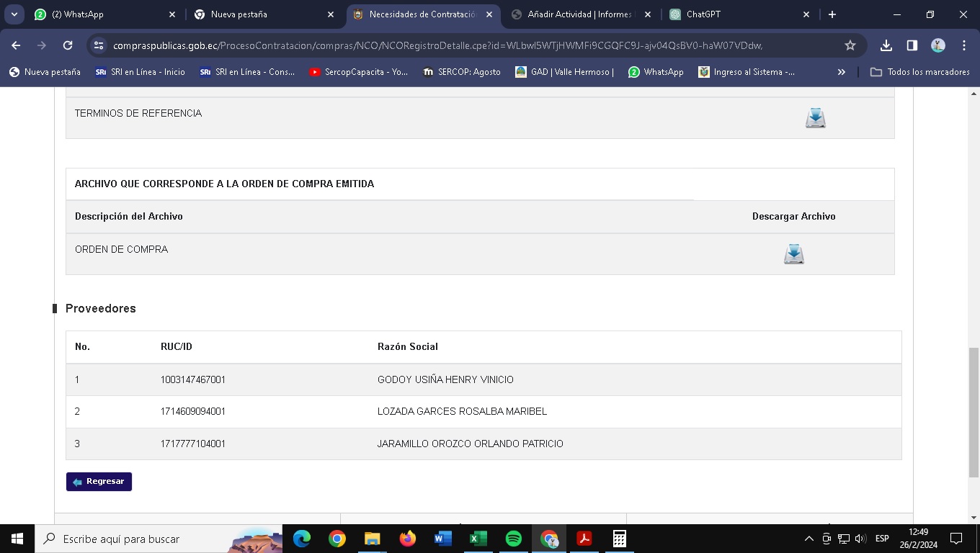Show hidden system tray icons
980x553 pixels.
808,539
